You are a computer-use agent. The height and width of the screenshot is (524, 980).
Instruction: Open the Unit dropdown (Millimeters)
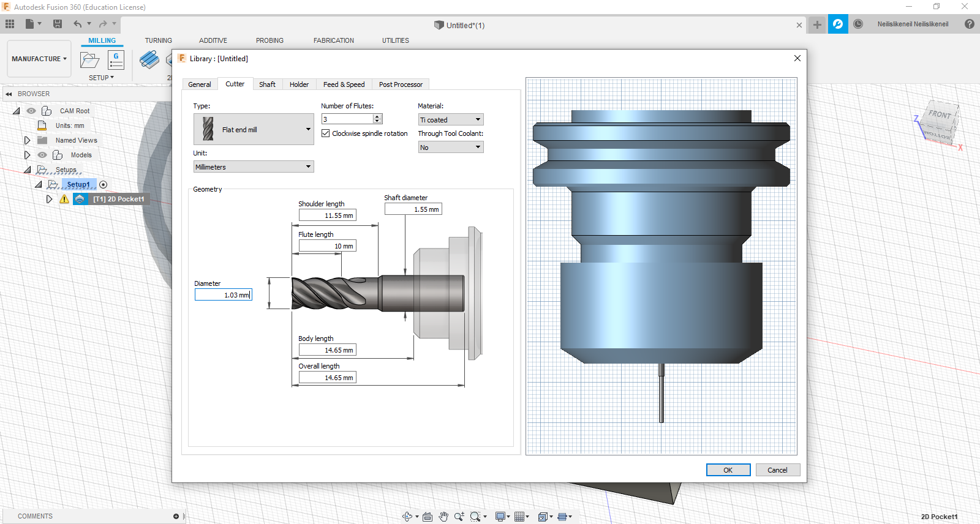pyautogui.click(x=254, y=167)
